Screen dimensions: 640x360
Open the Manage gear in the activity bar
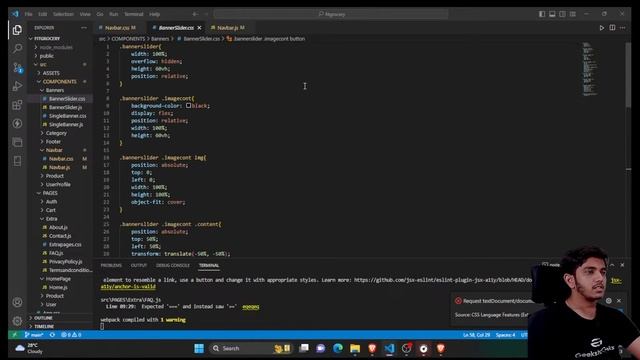(x=17, y=321)
